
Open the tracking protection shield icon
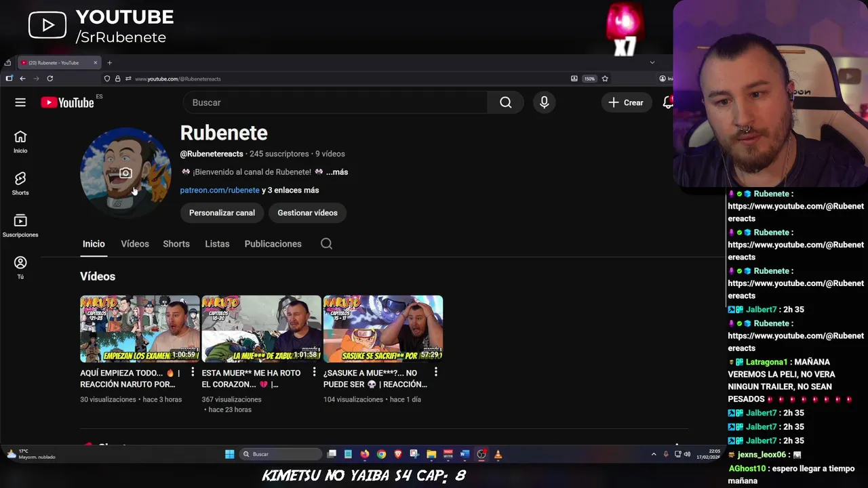pos(107,79)
